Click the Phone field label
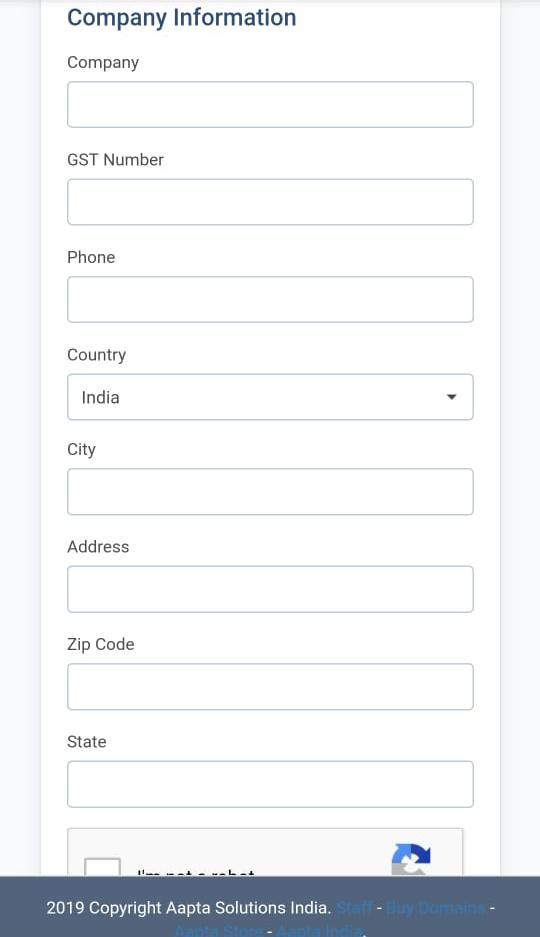This screenshot has width=540, height=937. tap(91, 257)
